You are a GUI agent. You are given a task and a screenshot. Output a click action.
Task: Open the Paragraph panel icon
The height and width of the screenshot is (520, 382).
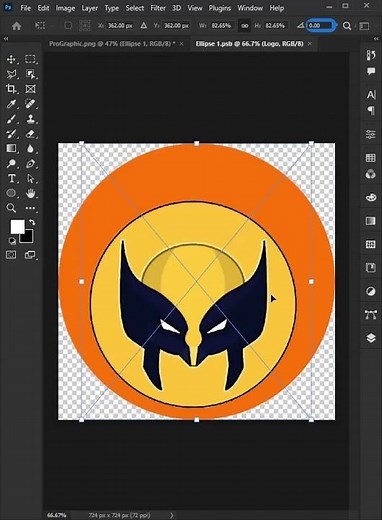[x=371, y=110]
